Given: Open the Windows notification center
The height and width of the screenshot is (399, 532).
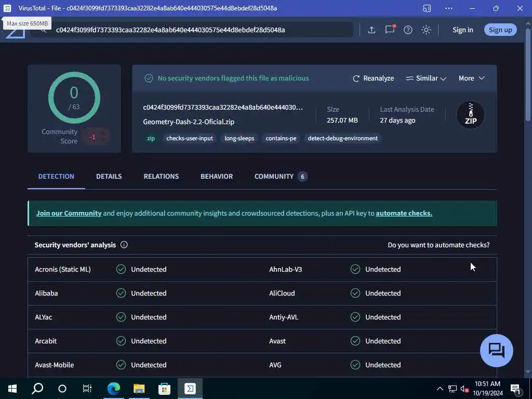Looking at the screenshot, I should [516, 389].
